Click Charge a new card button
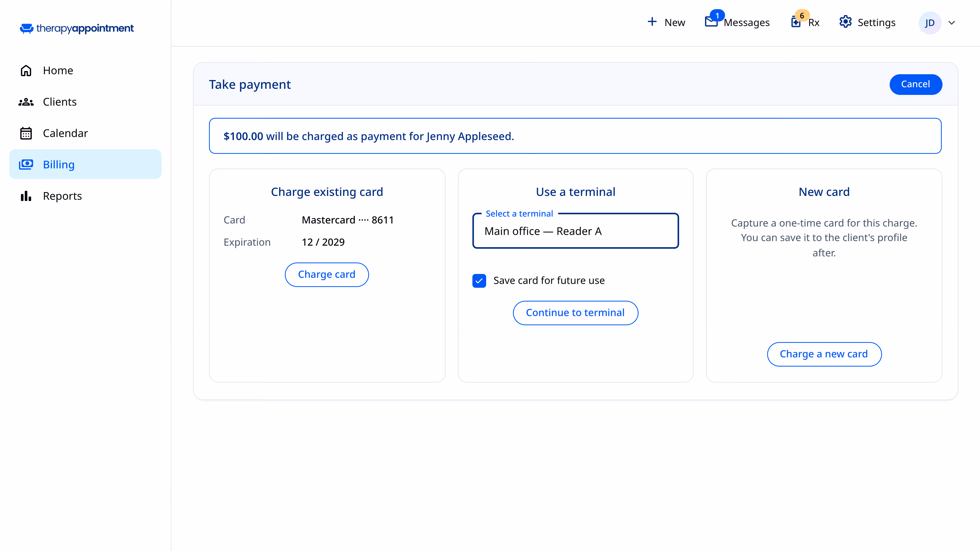The height and width of the screenshot is (551, 980). (824, 354)
